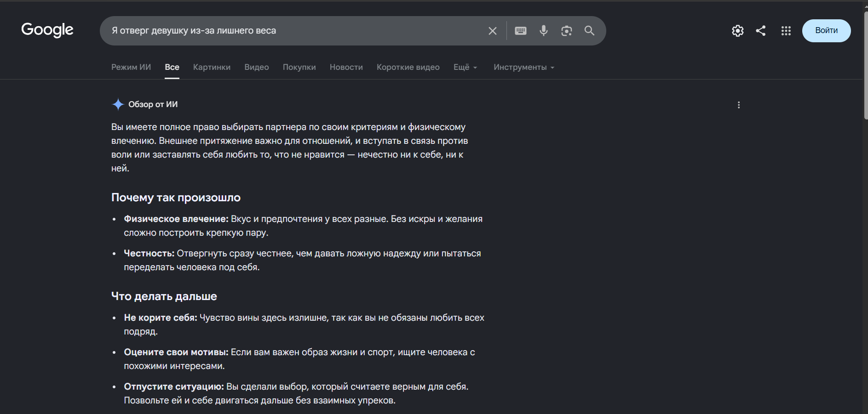Click the paragraph starting Вы имеете полное право
This screenshot has width=868, height=414.
pyautogui.click(x=290, y=148)
